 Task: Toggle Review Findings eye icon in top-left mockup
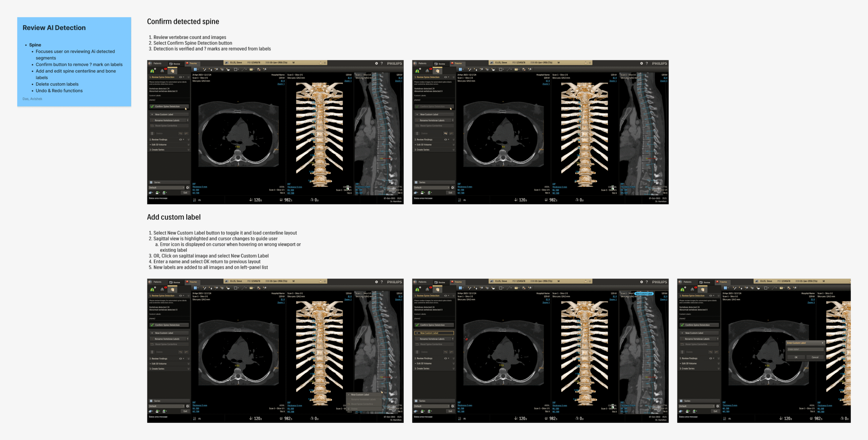[180, 140]
